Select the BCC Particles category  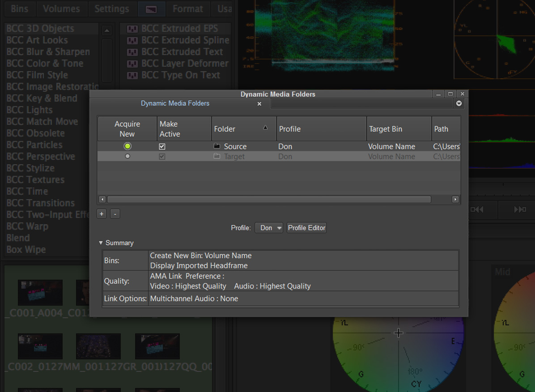tap(34, 145)
